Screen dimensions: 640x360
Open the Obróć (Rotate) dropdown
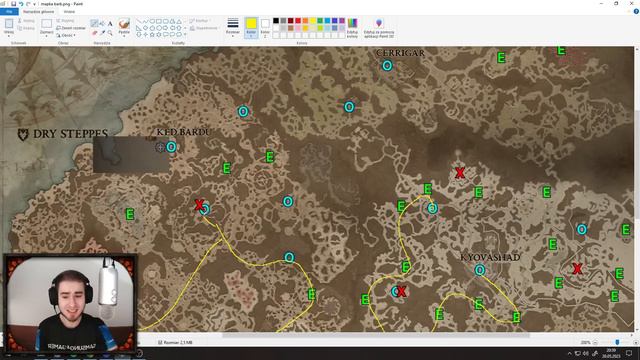coord(66,36)
